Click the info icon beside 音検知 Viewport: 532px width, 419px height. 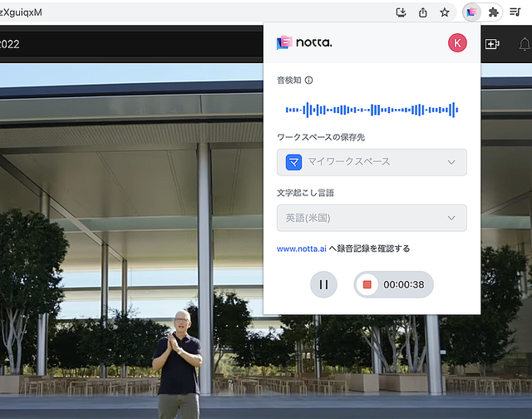[x=309, y=81]
